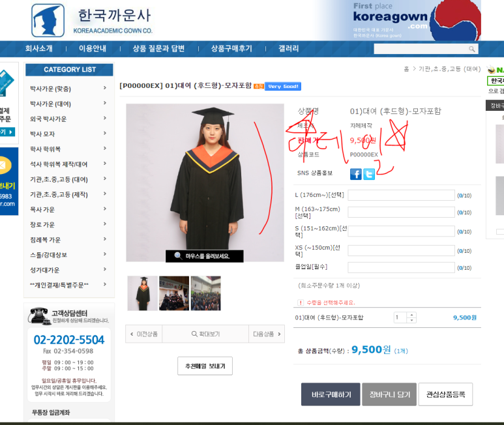Open 기관,초.중,고등 (제작) category
Image resolution: width=504 pixels, height=425 pixels.
(x=59, y=194)
